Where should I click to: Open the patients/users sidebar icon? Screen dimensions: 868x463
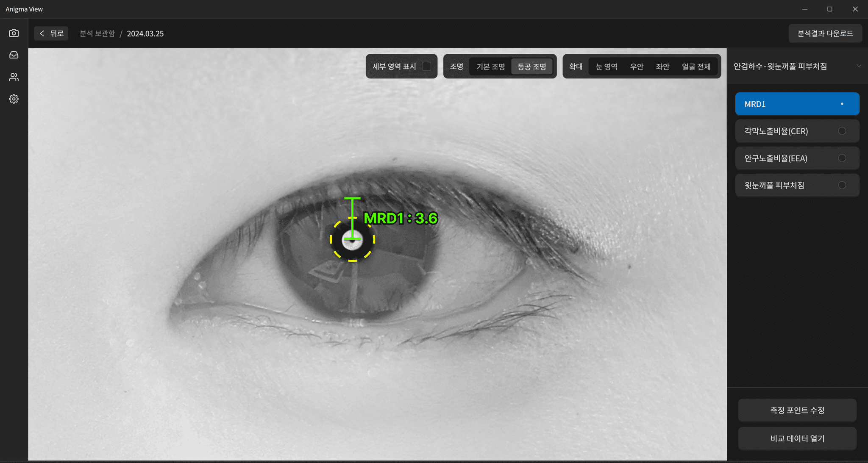14,77
